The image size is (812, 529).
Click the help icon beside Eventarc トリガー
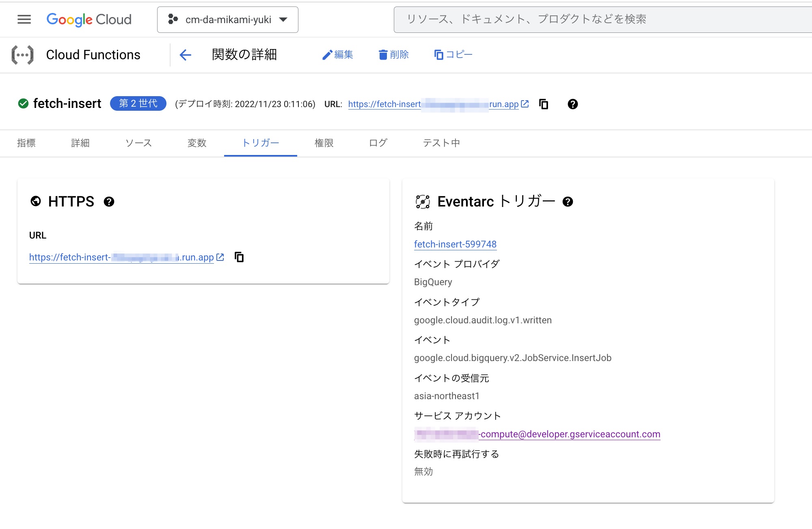point(568,202)
